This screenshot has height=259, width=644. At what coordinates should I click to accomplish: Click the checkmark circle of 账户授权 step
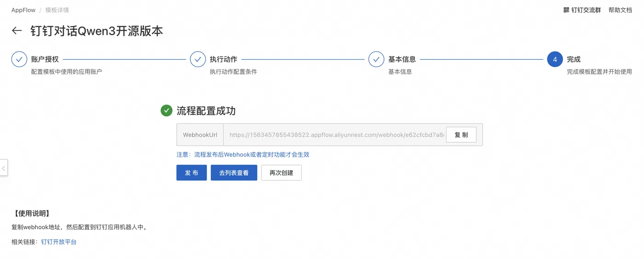click(x=19, y=59)
